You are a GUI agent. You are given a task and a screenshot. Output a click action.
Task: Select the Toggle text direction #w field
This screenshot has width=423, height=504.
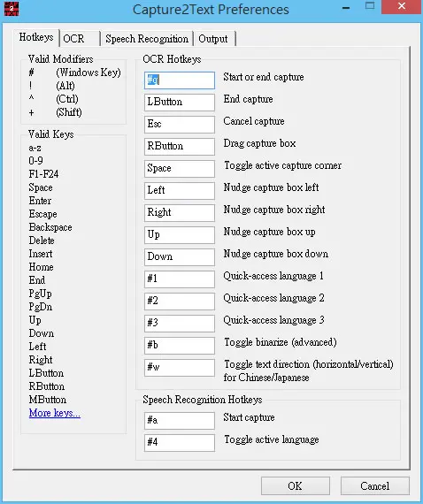(180, 368)
